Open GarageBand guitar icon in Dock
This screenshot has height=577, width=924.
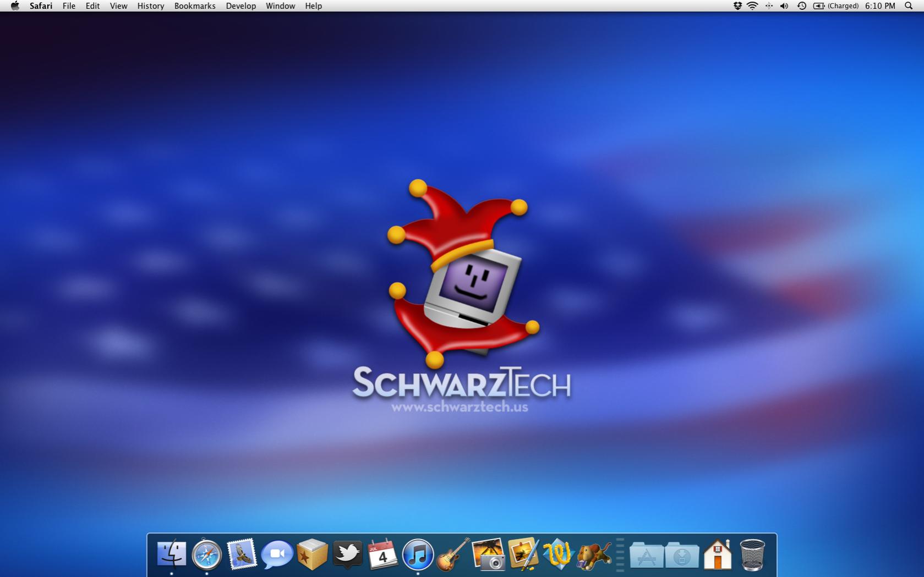453,554
